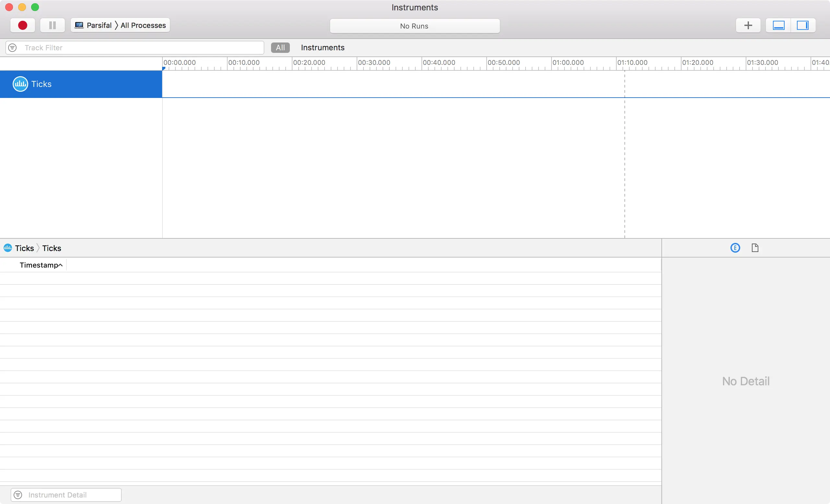The width and height of the screenshot is (830, 504).
Task: Click the No Runs status display
Action: pyautogui.click(x=414, y=26)
